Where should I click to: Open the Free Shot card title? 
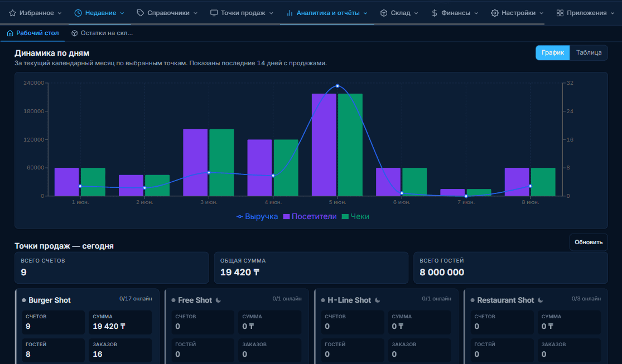coord(195,300)
